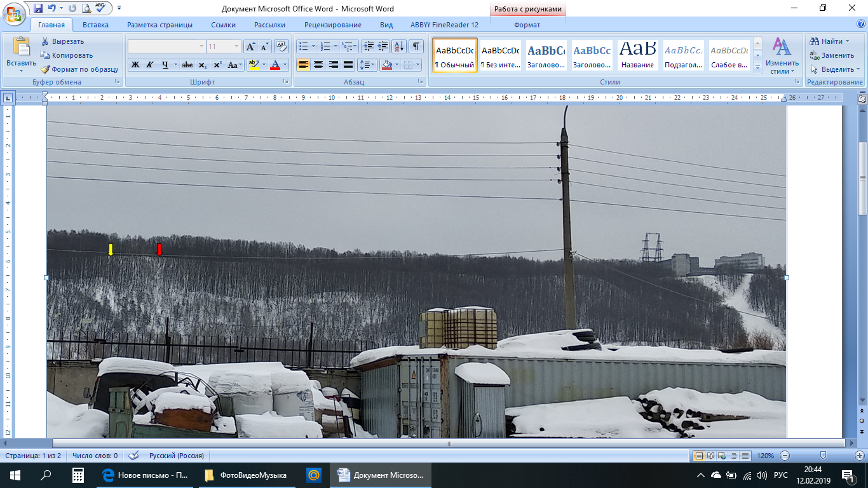Click the Decrease Indent icon
Screen dimensions: 868x488
[x=369, y=46]
